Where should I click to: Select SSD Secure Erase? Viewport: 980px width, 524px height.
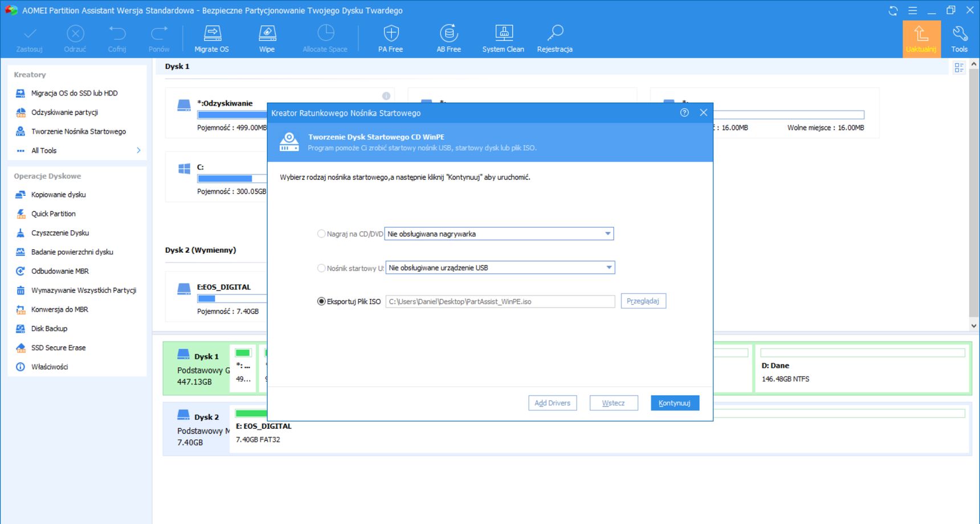[58, 347]
